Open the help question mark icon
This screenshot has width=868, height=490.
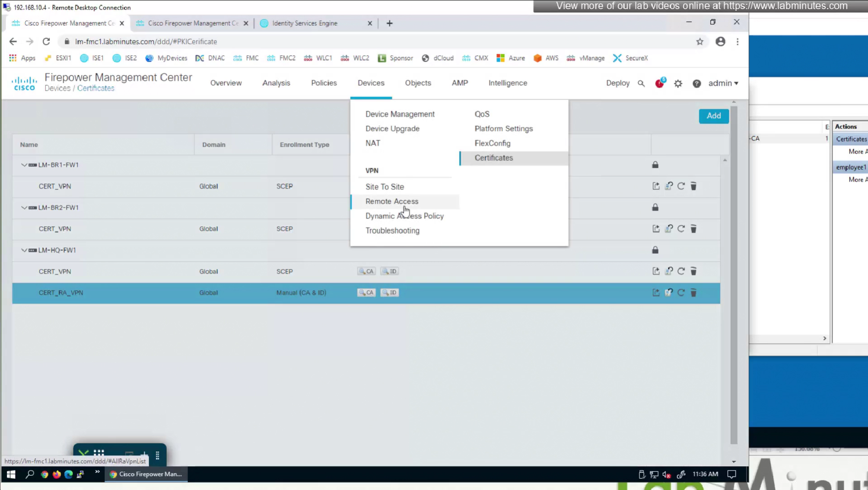pyautogui.click(x=696, y=83)
